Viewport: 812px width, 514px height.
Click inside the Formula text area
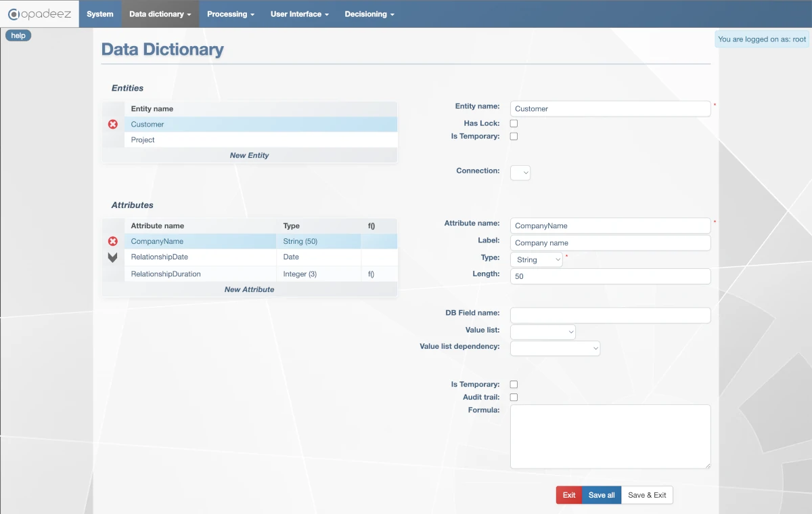(609, 435)
